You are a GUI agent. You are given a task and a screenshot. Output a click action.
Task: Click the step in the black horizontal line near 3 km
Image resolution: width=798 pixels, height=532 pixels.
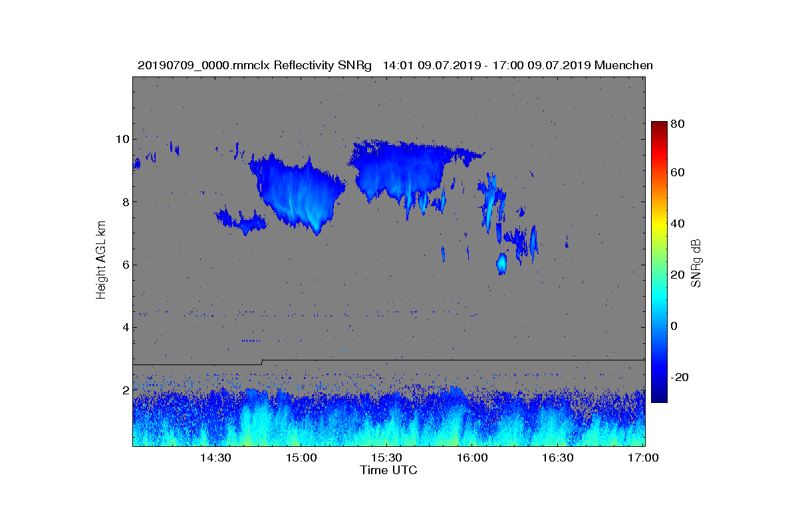(262, 362)
